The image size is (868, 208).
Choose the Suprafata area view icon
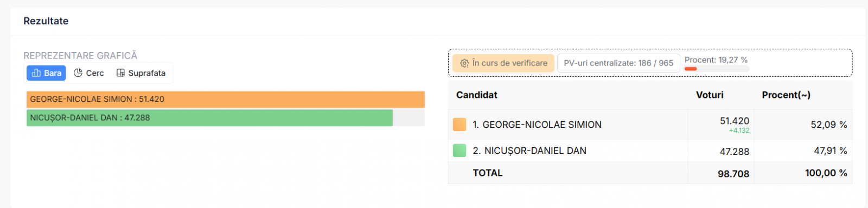click(120, 73)
